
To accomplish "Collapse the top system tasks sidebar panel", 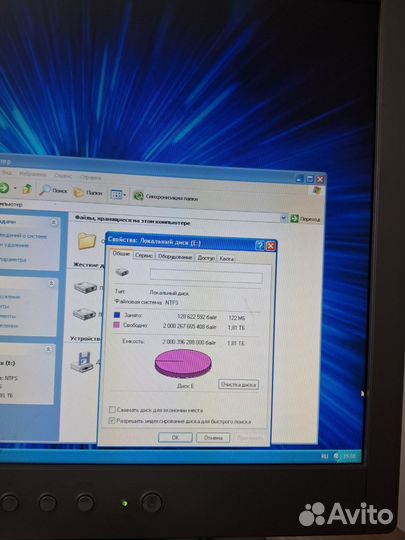I will click(x=54, y=223).
